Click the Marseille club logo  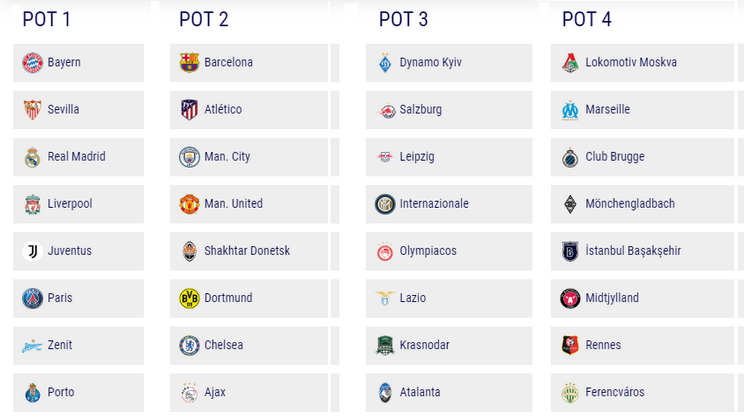coord(570,110)
